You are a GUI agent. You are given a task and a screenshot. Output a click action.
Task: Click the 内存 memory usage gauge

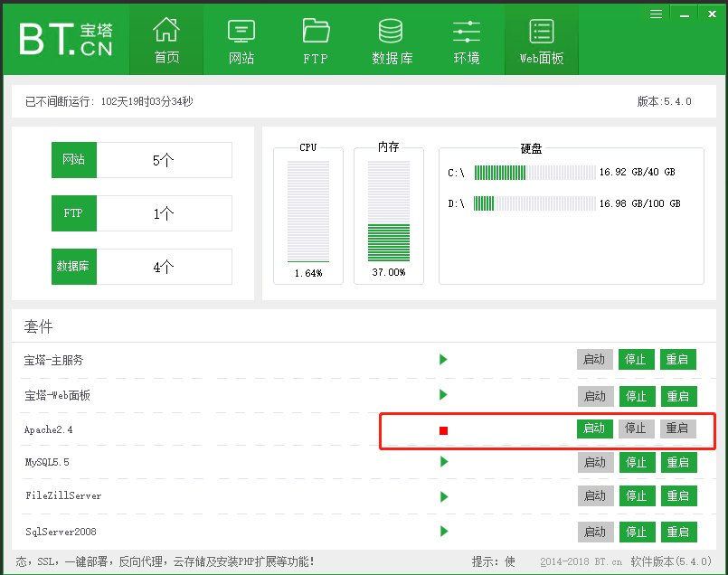tap(389, 212)
